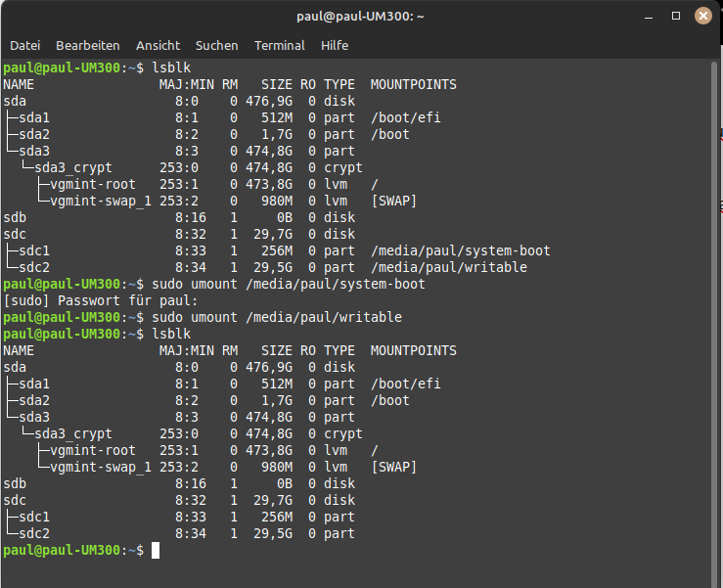Image resolution: width=723 pixels, height=588 pixels.
Task: Open the Datei menu
Action: (25, 46)
